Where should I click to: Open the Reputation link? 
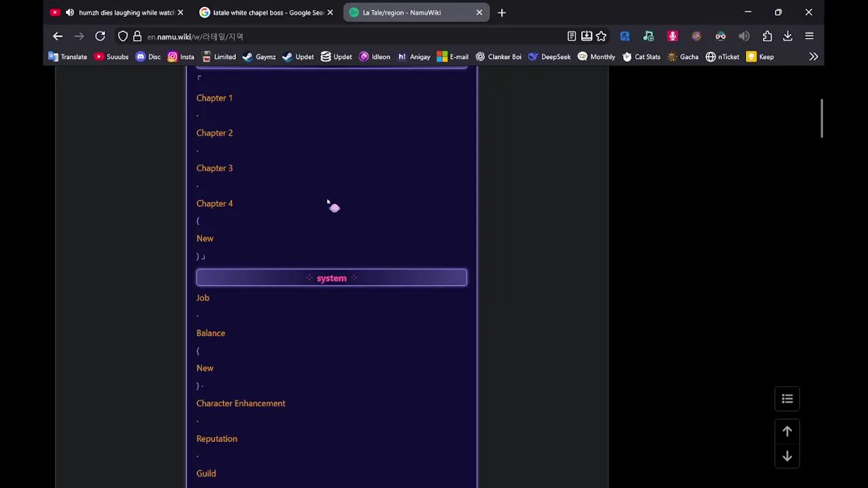pyautogui.click(x=217, y=439)
